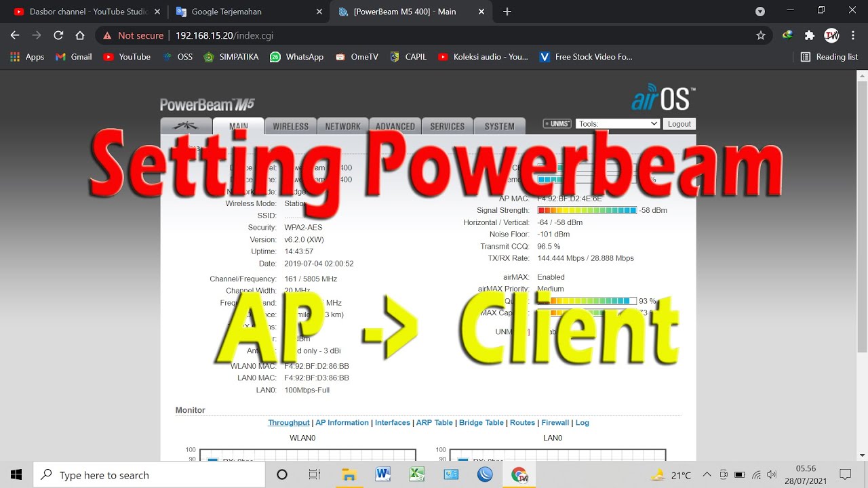Switch to the SERVICES tab
Viewport: 868px width, 488px height.
(x=448, y=126)
